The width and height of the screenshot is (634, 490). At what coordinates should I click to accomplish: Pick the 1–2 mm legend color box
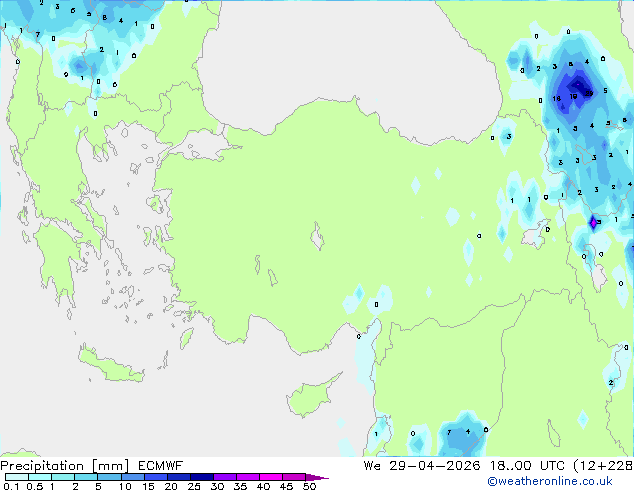click(63, 477)
